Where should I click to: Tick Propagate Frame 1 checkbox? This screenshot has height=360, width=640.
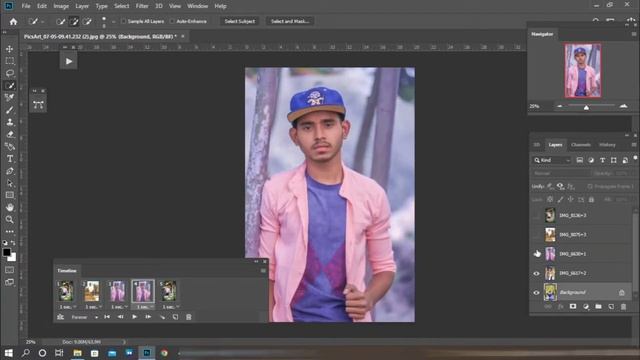coord(590,187)
